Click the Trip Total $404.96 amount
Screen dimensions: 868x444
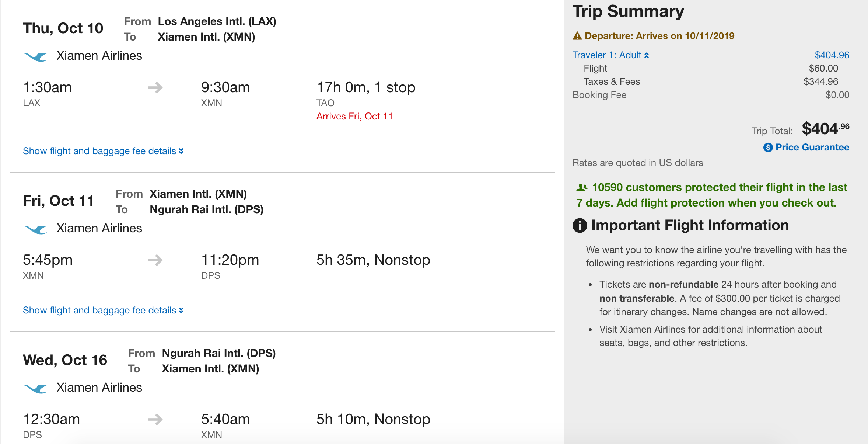coord(825,129)
